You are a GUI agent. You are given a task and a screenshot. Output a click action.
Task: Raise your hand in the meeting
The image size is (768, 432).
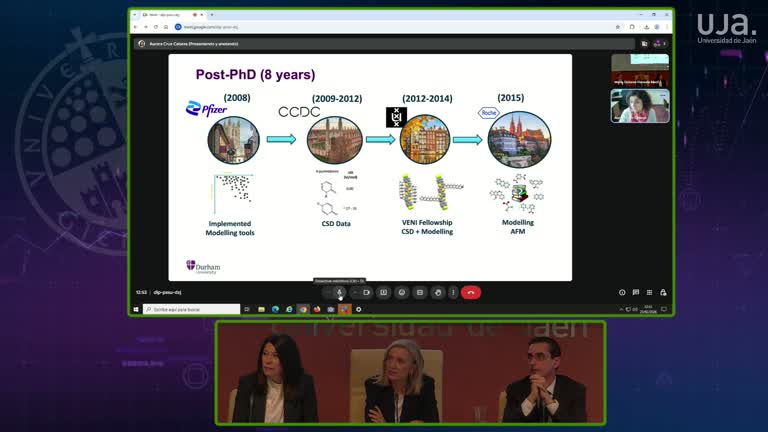(437, 292)
